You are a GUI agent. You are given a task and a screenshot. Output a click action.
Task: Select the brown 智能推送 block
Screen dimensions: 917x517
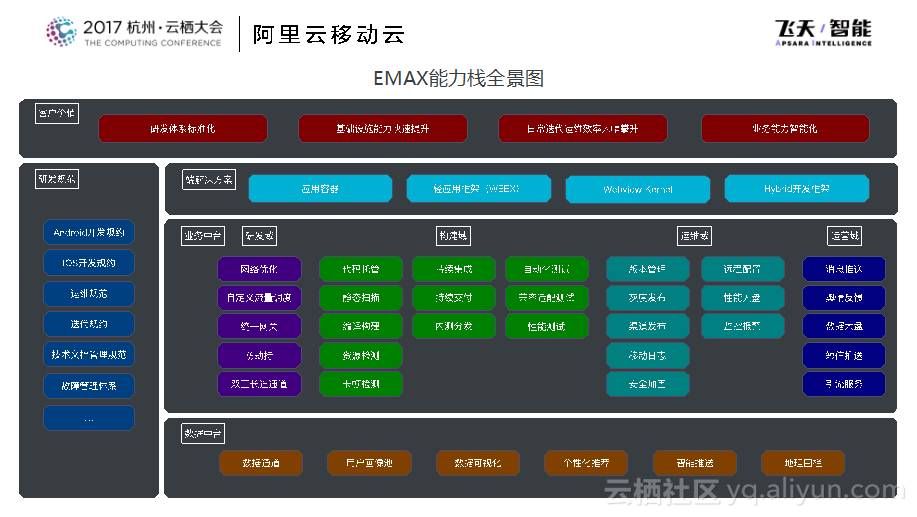coord(695,463)
